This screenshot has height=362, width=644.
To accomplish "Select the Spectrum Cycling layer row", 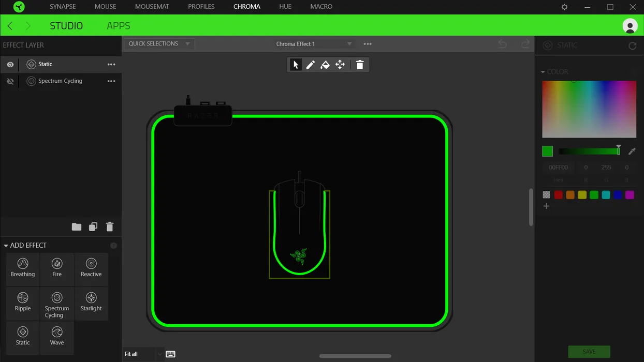I will (61, 81).
